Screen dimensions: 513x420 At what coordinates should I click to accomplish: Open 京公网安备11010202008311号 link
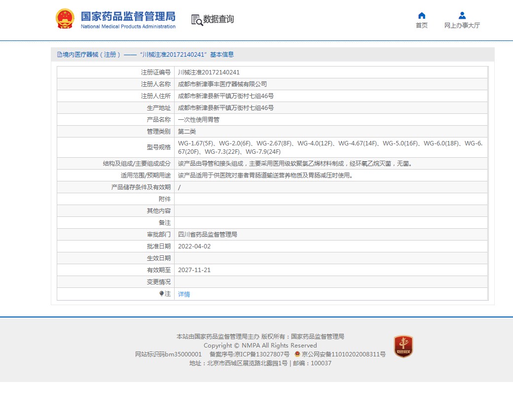point(343,354)
